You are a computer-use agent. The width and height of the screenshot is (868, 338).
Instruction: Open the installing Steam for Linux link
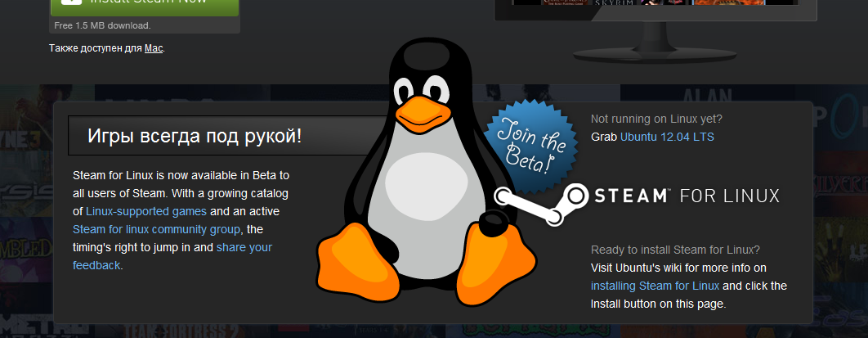(x=655, y=286)
